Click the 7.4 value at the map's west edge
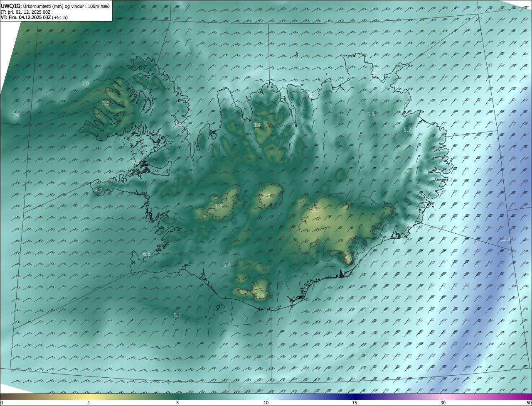Viewport: 532px width, 406px height. tap(15, 115)
